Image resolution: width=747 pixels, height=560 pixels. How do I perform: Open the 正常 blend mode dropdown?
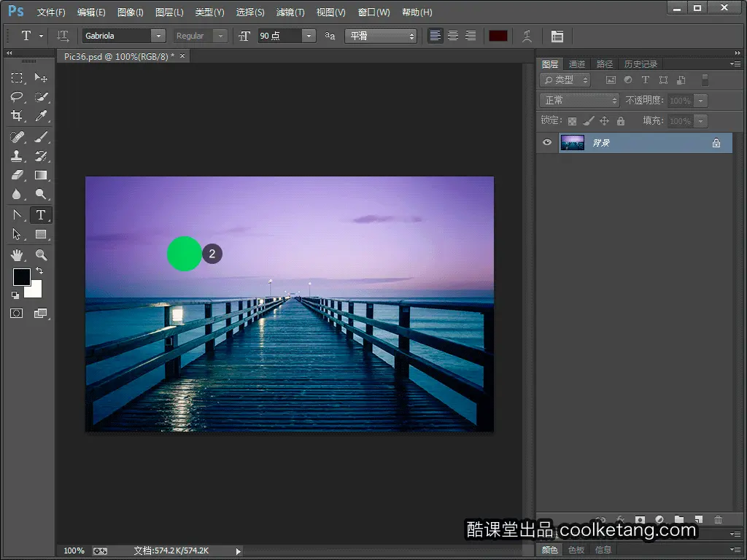click(579, 101)
